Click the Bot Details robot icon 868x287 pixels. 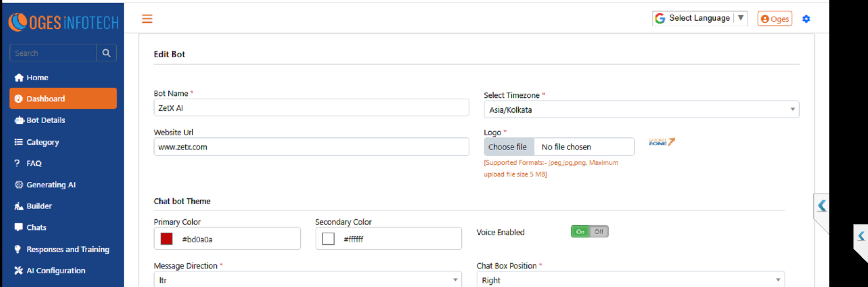[19, 120]
